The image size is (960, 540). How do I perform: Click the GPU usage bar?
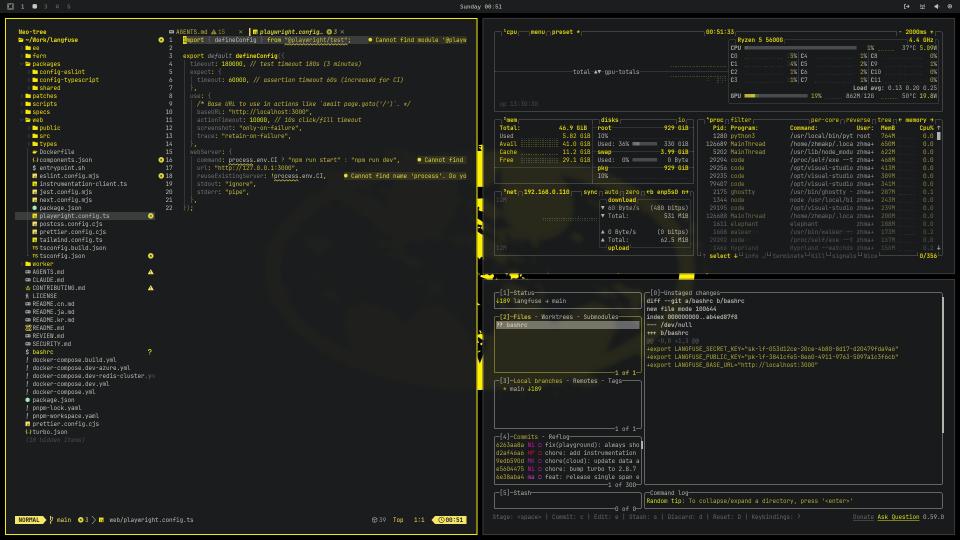point(776,96)
